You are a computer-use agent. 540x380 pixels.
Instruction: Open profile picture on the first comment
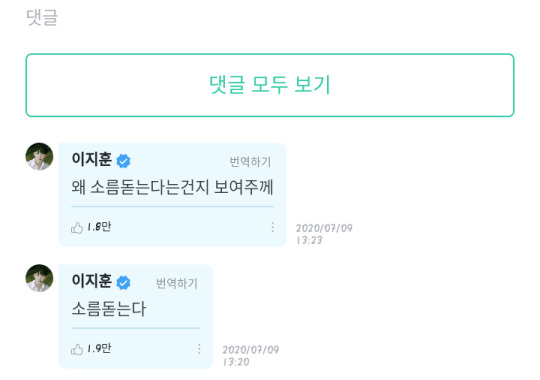(39, 157)
